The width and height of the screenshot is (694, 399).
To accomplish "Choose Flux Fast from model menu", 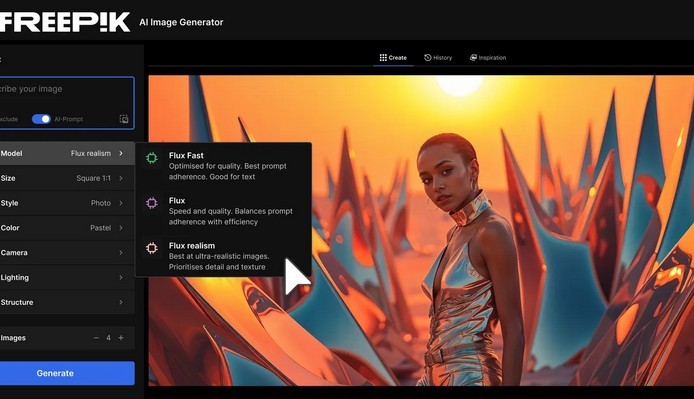I will pos(224,166).
